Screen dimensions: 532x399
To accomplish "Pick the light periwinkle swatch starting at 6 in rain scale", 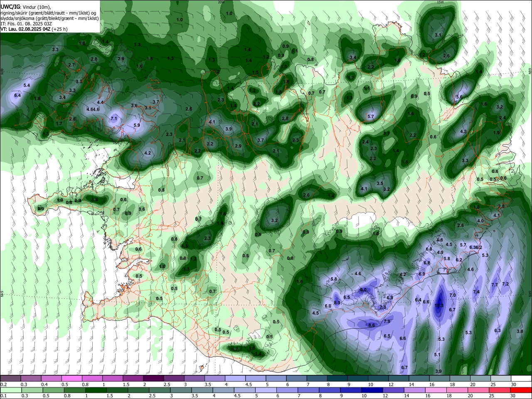I will (x=287, y=390).
